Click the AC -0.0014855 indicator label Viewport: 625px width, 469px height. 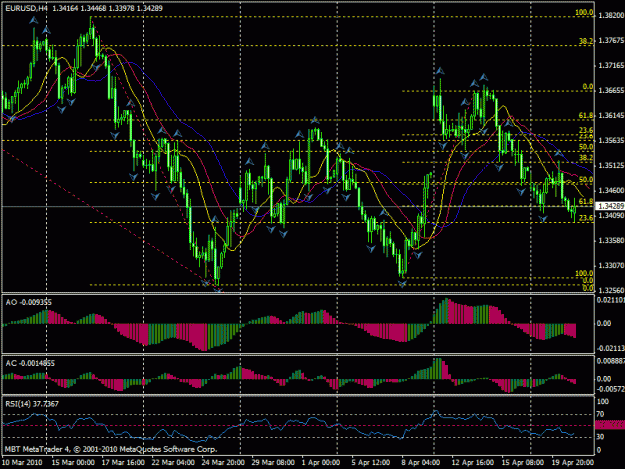pos(30,363)
